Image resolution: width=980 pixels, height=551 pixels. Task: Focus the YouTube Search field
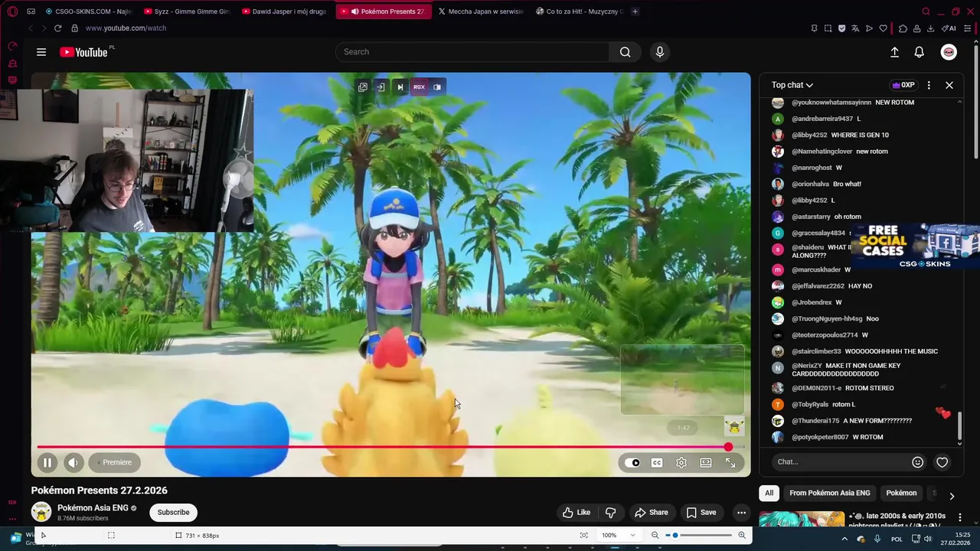point(472,52)
